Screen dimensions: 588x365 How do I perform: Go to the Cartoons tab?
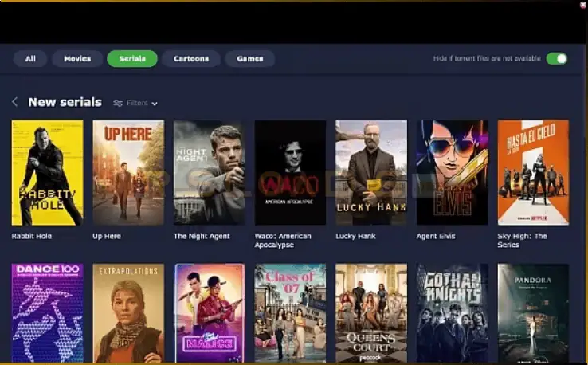pos(191,58)
